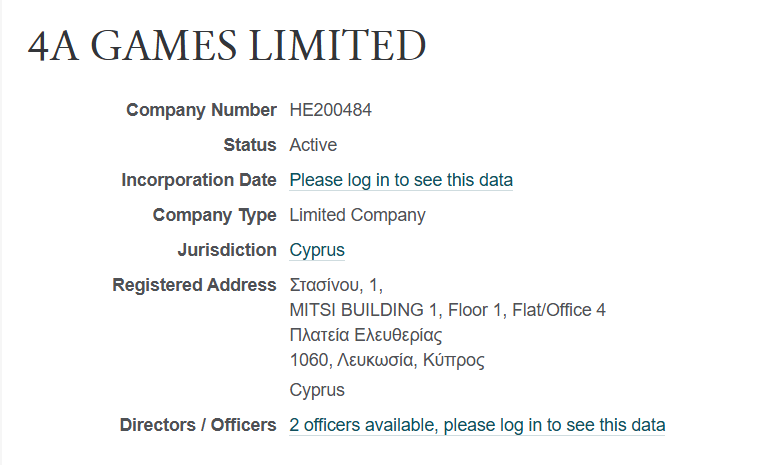Click the 1060, Λευκωσία, Κύπρος line
784x465 pixels.
[387, 360]
